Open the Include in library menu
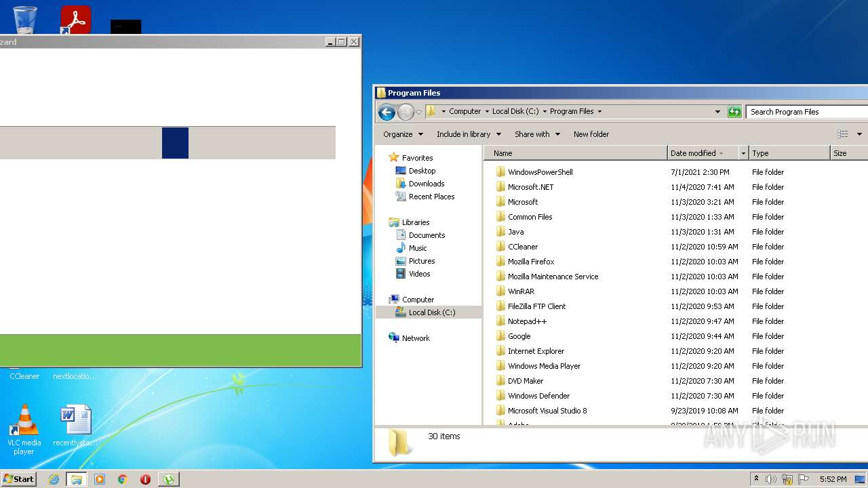 (x=469, y=134)
